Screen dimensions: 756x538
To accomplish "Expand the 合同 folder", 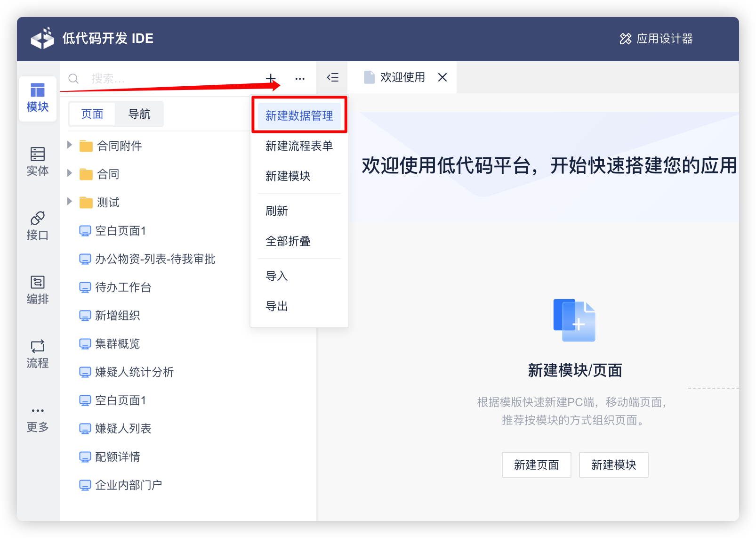I will point(69,174).
